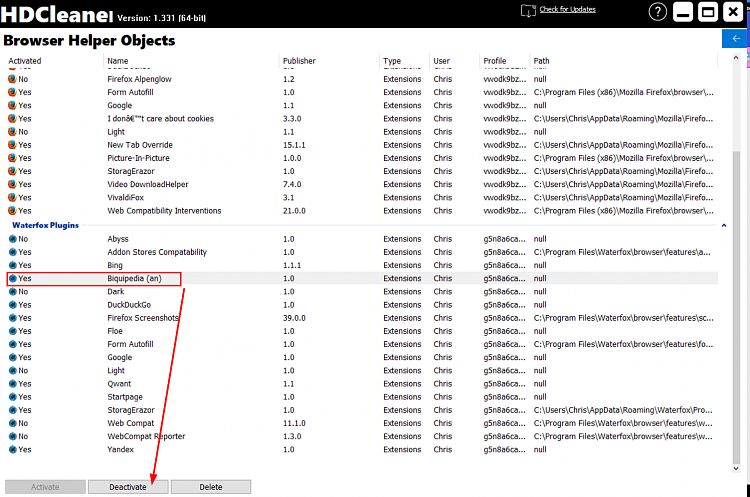Click the blue back arrow button
This screenshot has width=750, height=497.
(x=735, y=39)
